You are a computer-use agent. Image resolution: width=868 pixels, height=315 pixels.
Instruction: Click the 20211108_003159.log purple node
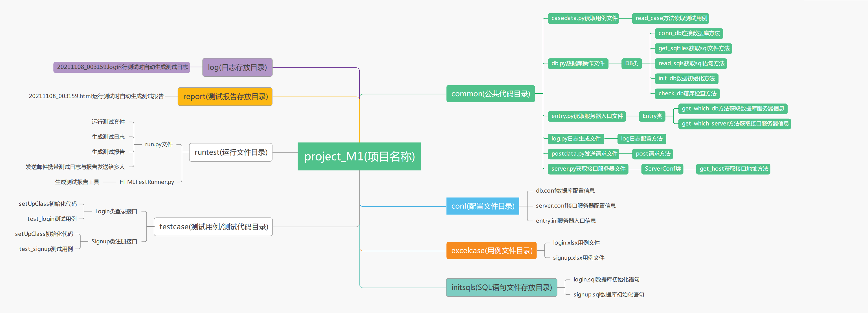pyautogui.click(x=122, y=67)
